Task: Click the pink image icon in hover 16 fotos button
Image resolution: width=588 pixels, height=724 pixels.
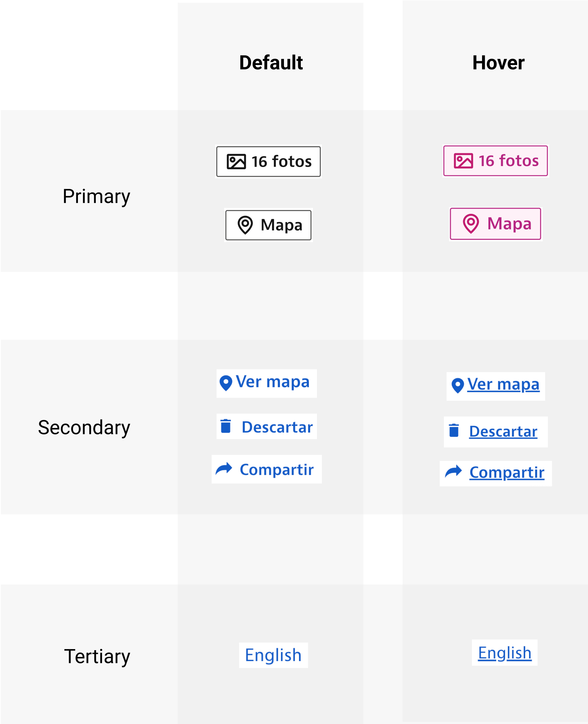Action: click(463, 161)
